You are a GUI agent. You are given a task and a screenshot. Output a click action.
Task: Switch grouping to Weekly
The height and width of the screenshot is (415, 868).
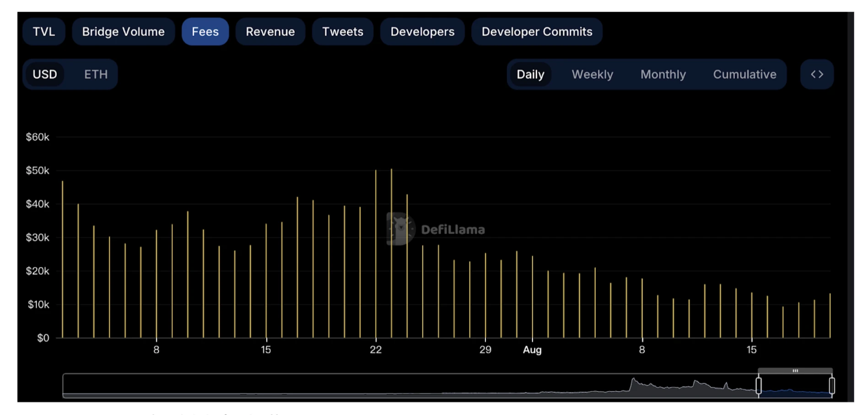(592, 74)
